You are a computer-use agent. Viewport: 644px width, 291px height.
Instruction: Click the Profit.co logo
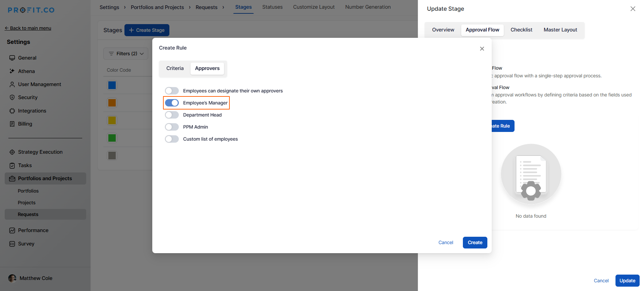[31, 10]
